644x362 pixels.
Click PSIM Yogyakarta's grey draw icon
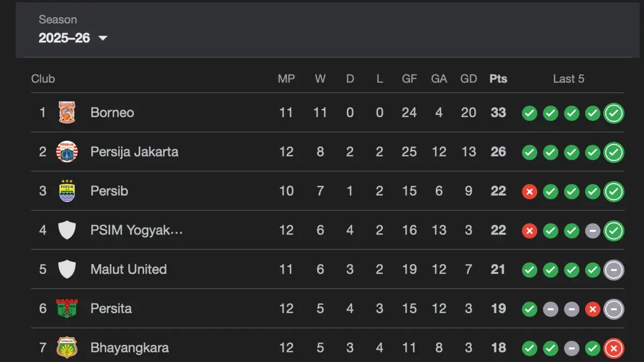click(592, 231)
